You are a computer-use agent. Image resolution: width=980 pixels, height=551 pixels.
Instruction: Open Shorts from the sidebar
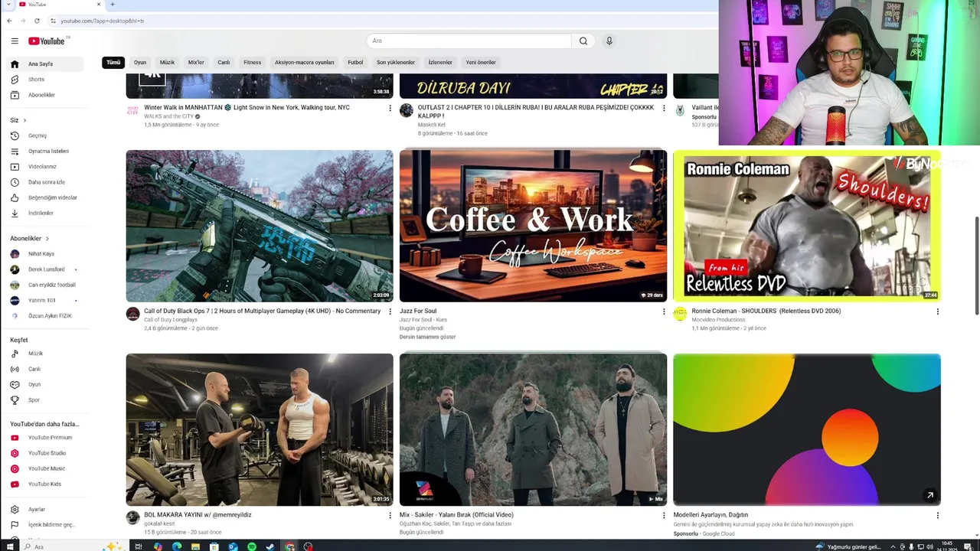pos(46,80)
